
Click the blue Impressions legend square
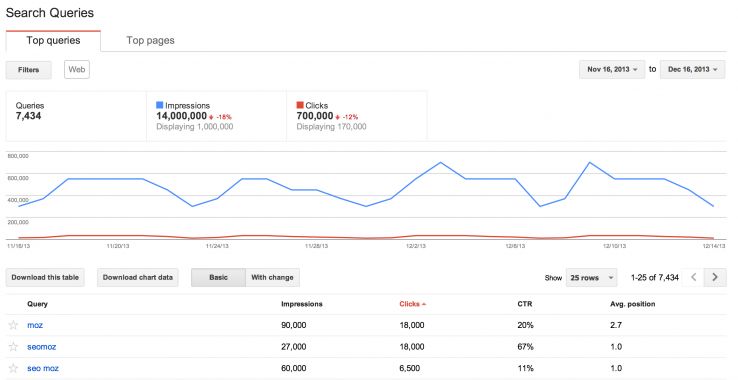coord(160,105)
